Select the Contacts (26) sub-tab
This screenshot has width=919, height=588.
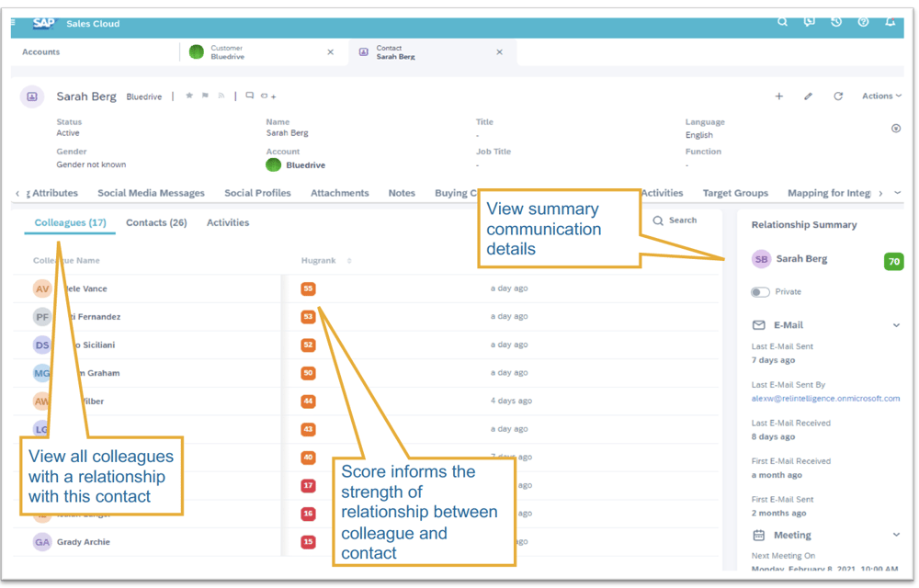coord(156,222)
